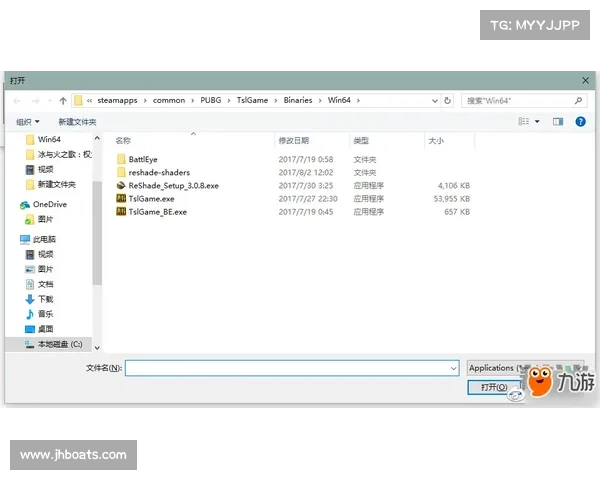Open view options dropdown arrow
The height and width of the screenshot is (480, 600).
click(537, 122)
